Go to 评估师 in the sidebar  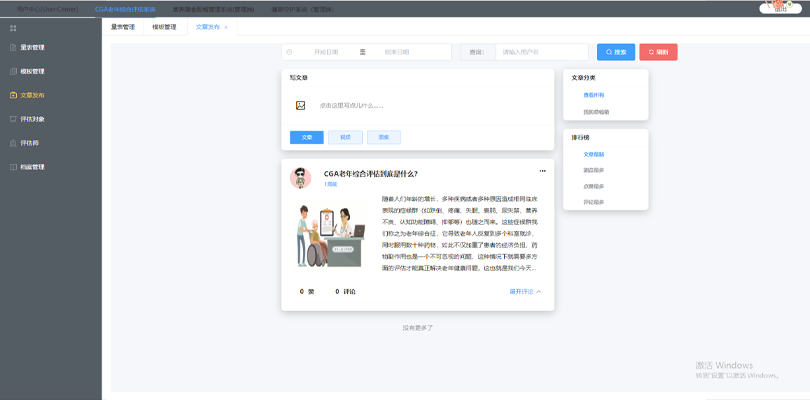[x=29, y=143]
